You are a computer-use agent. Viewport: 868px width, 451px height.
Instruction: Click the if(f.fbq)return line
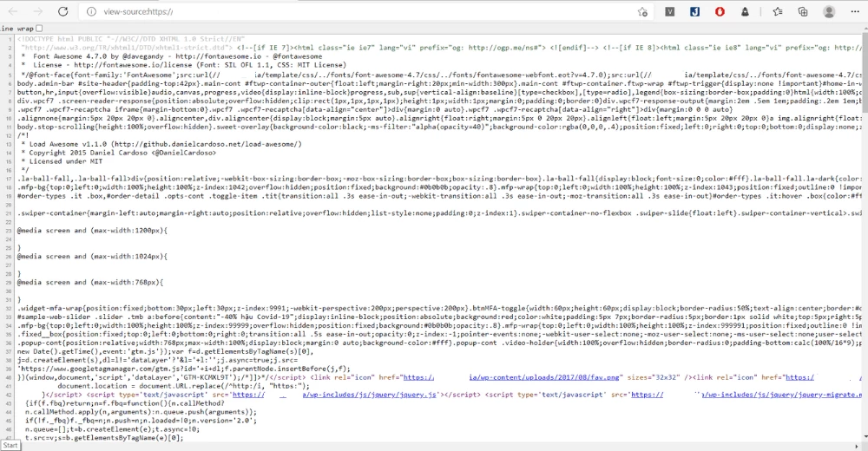125,403
